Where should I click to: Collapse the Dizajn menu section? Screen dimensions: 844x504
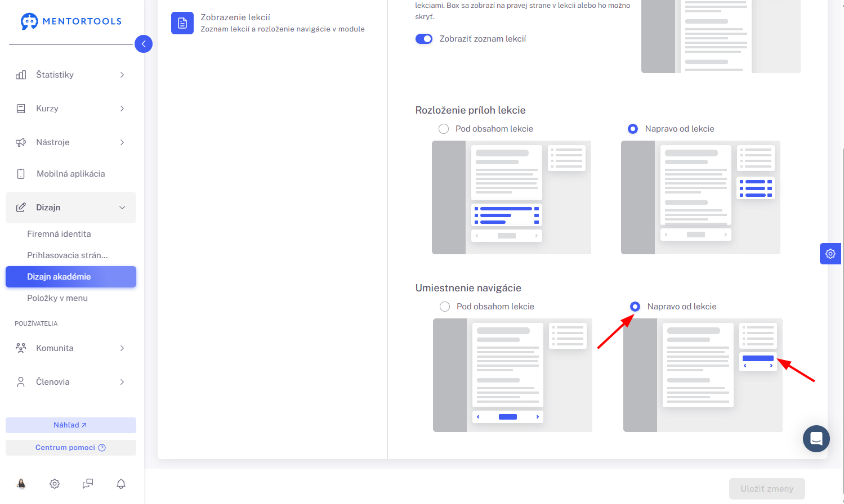(71, 208)
